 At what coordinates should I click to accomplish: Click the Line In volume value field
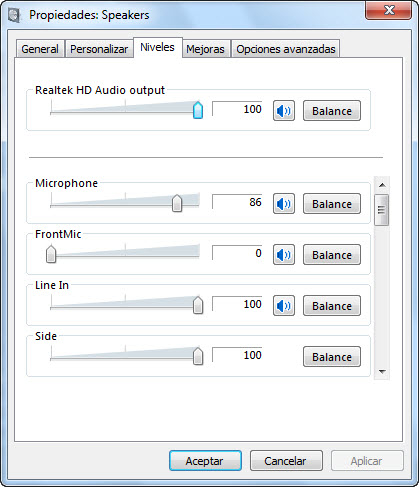click(237, 304)
